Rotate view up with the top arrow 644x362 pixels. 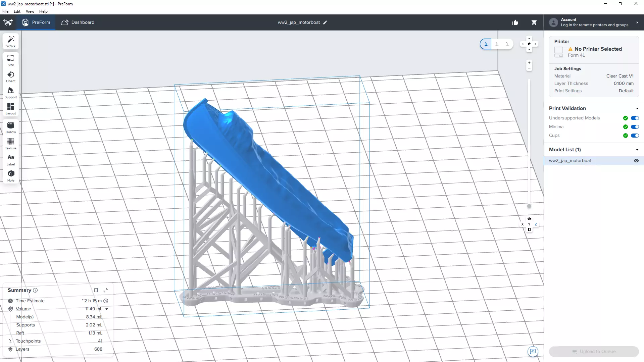(x=529, y=39)
